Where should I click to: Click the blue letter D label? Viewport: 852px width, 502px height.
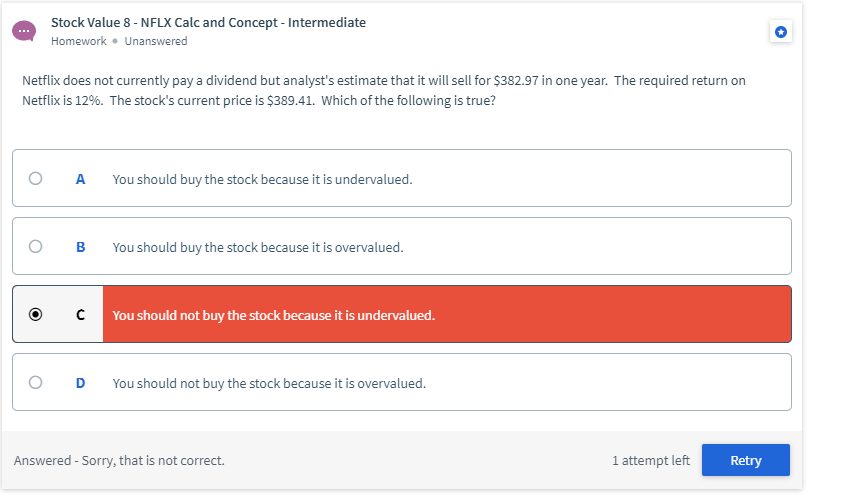pyautogui.click(x=80, y=383)
